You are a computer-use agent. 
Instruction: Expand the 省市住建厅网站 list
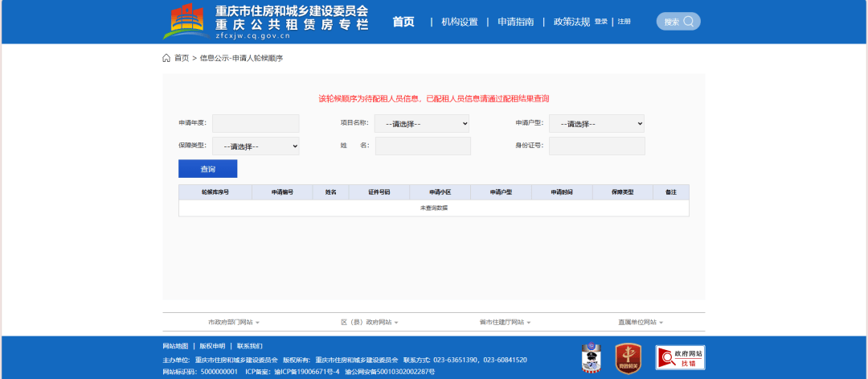[x=505, y=322]
